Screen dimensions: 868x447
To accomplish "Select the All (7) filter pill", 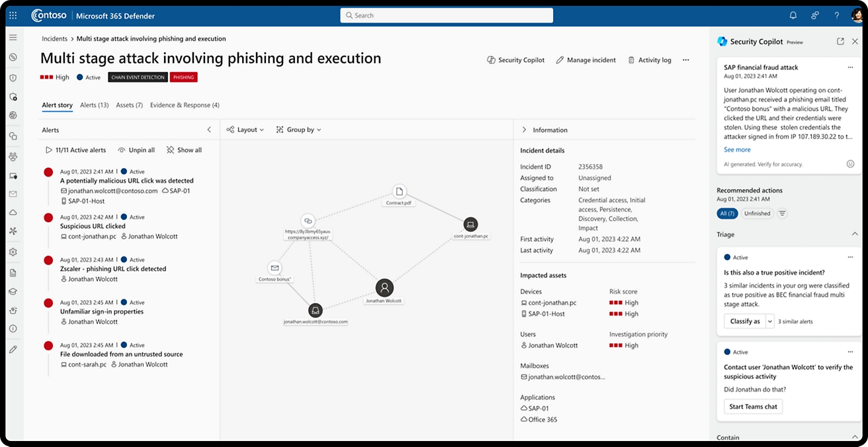I will (x=727, y=214).
